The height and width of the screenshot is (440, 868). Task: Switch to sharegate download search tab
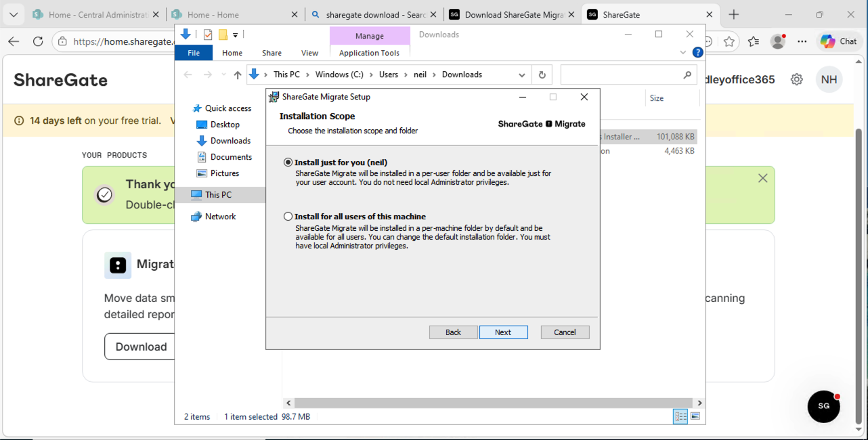(x=374, y=14)
